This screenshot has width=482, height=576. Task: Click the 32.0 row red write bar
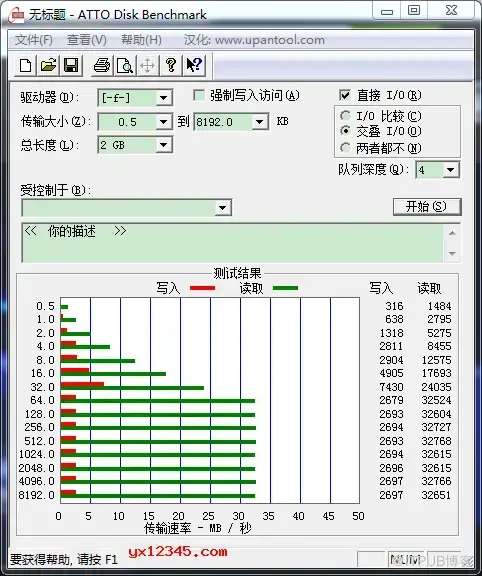pyautogui.click(x=82, y=385)
